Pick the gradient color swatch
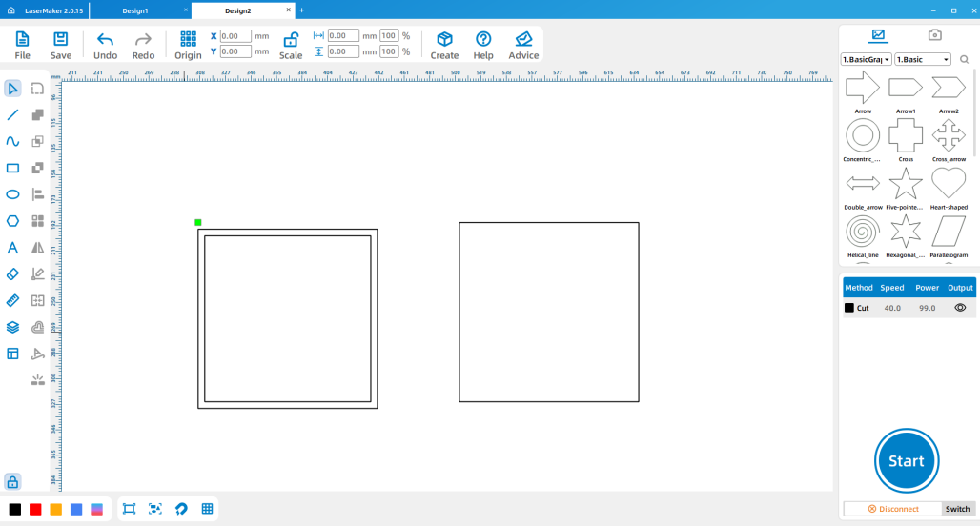The image size is (980, 526). 97,509
